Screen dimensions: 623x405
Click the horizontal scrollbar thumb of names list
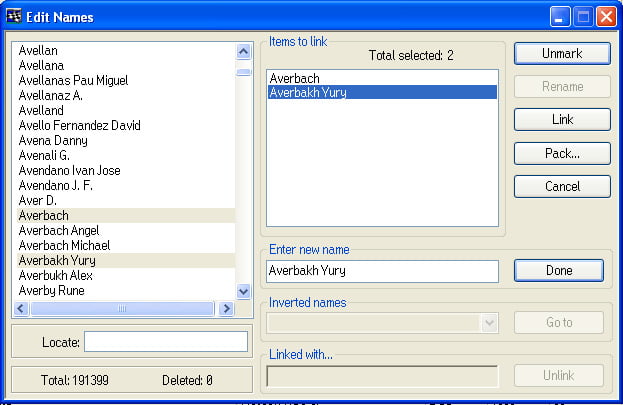tap(122, 308)
